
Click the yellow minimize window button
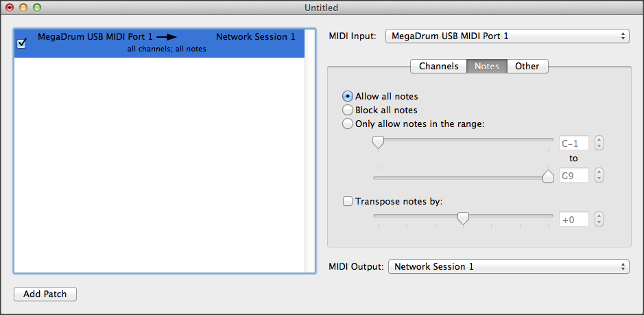(x=23, y=8)
